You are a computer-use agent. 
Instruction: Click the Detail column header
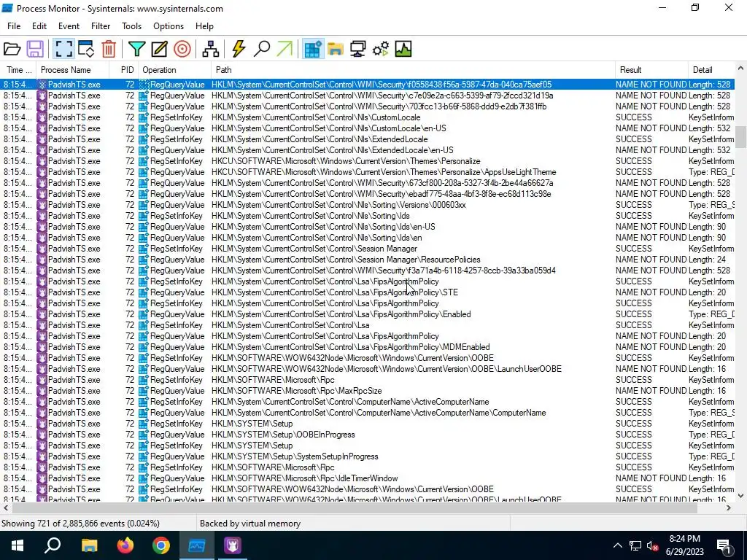coord(712,70)
